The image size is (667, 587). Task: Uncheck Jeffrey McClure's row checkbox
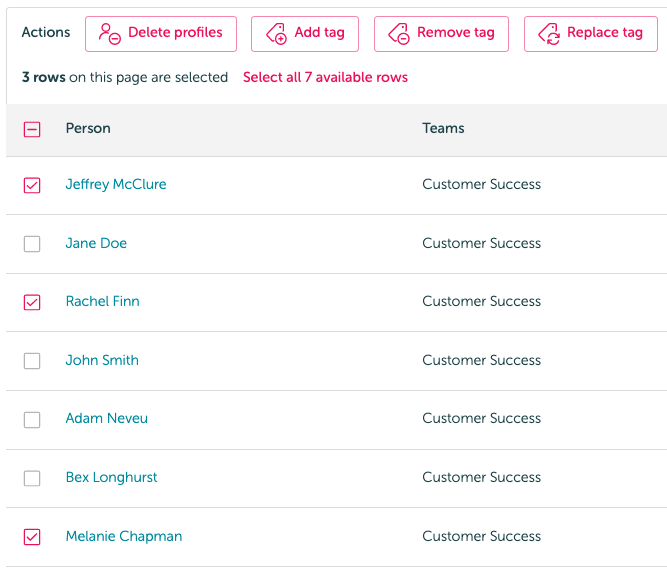click(32, 185)
